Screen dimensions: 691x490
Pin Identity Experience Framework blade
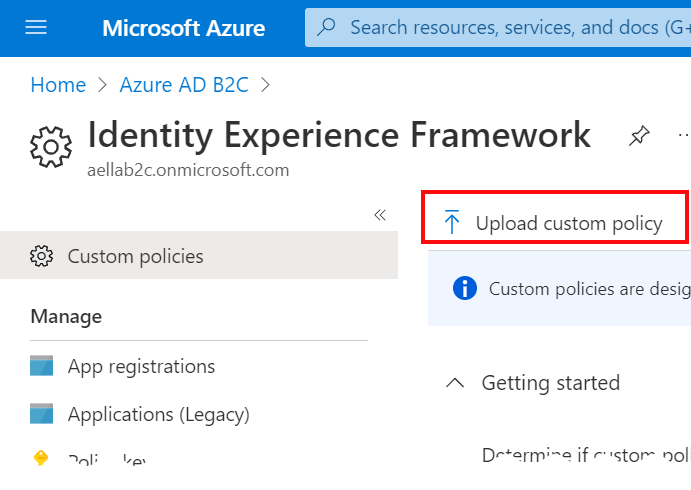pyautogui.click(x=638, y=138)
